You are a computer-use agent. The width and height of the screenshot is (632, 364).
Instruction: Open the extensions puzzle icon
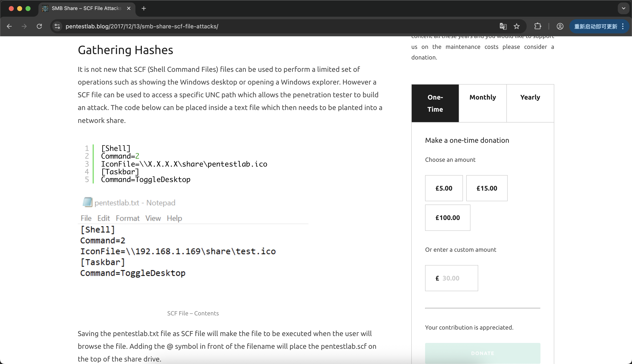point(538,26)
